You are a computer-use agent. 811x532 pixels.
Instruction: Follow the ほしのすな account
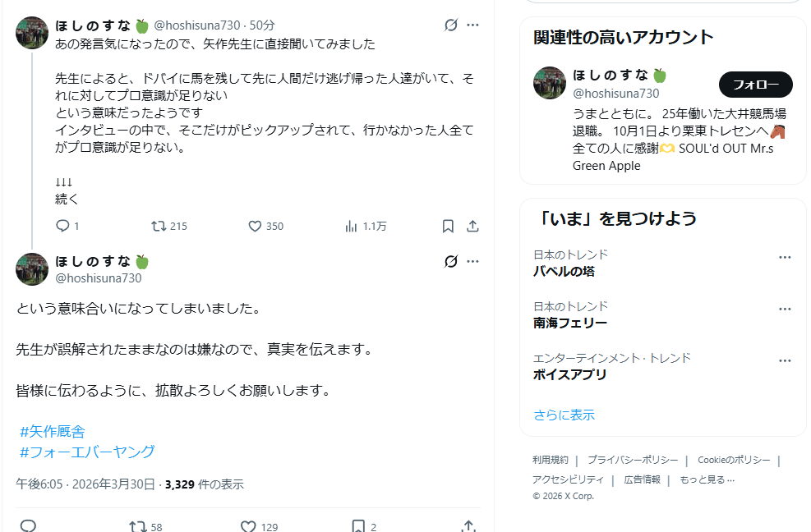[755, 85]
